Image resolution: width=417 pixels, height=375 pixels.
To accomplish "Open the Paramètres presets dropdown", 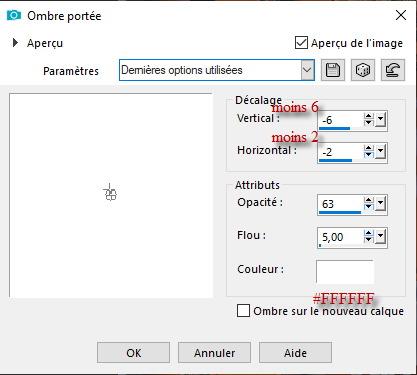I will [307, 70].
